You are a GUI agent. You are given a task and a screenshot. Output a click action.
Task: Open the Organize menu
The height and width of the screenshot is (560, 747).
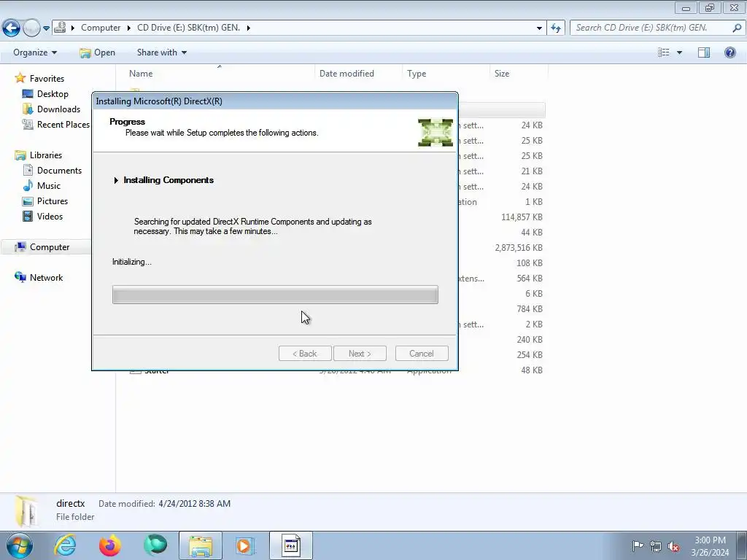35,52
